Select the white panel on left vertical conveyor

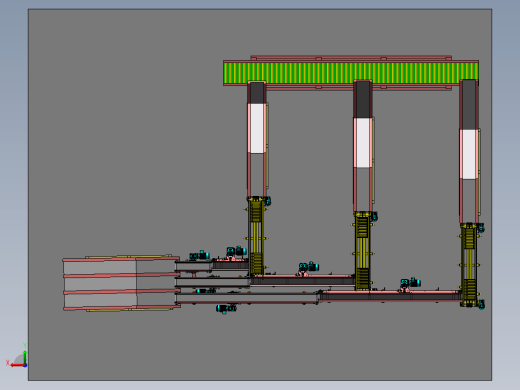(x=257, y=128)
